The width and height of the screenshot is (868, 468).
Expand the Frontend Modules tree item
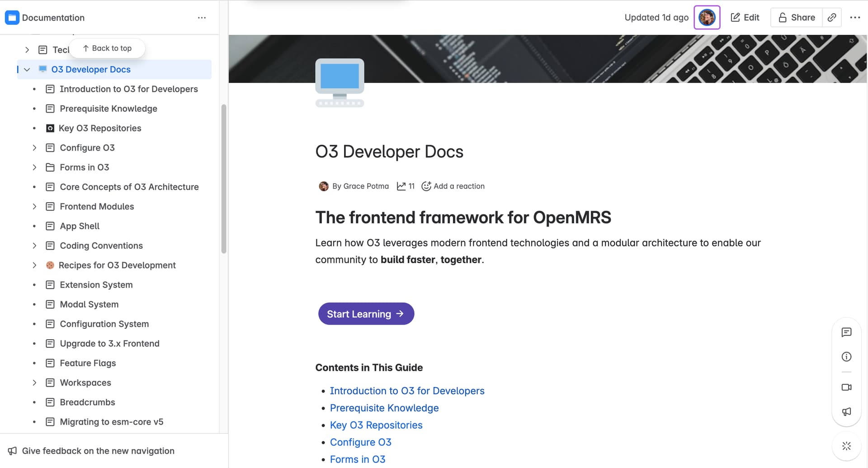click(34, 207)
